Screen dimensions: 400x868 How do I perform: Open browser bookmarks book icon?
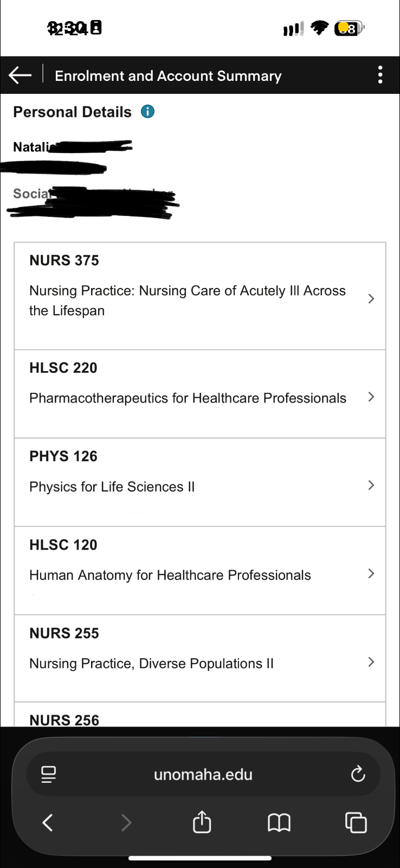(279, 822)
